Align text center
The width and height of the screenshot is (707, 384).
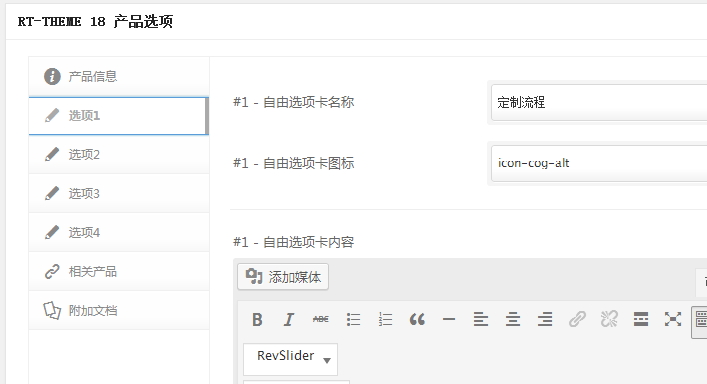[x=513, y=320]
